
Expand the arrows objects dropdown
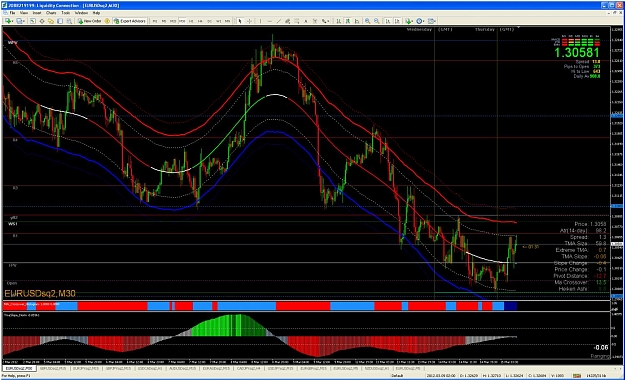point(326,21)
